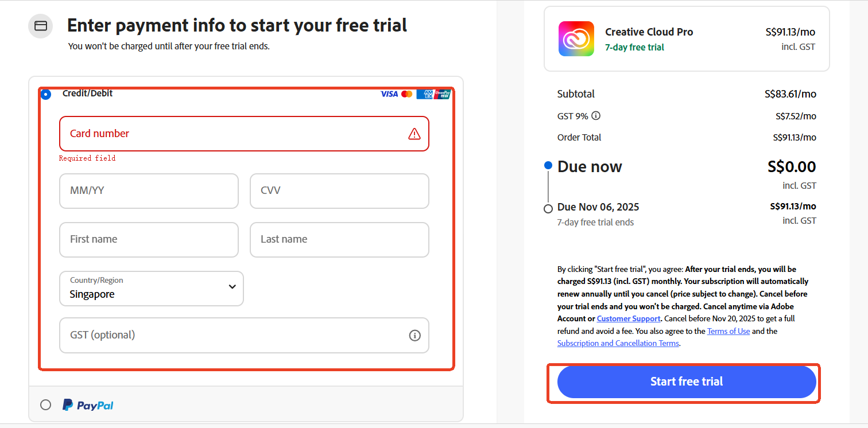Click inside the CVV input field
Screen dimensions: 868x428
click(x=339, y=191)
